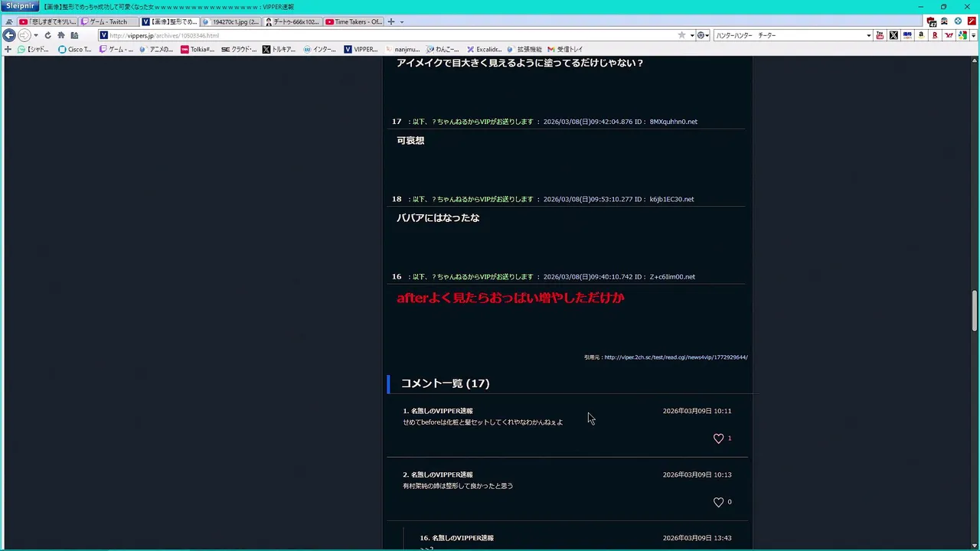Viewport: 980px width, 551px height.
Task: Switch to the 194270c1.jpg tab
Action: (x=231, y=21)
